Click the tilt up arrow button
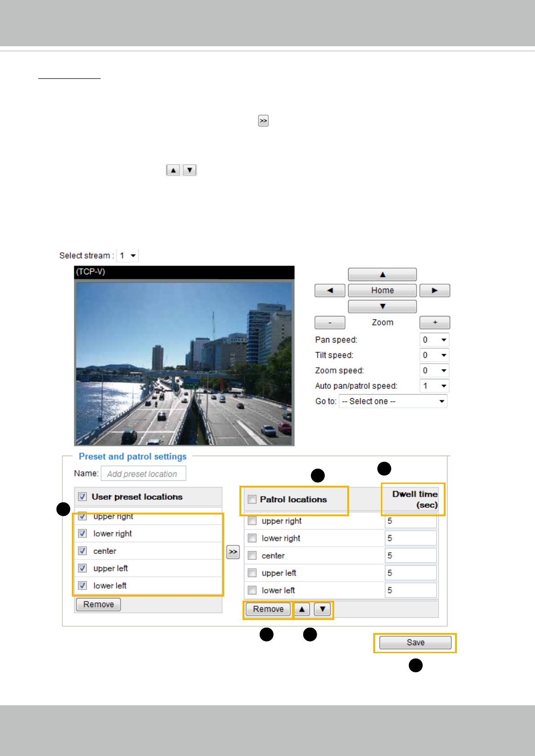This screenshot has height=756, width=535. pos(382,274)
